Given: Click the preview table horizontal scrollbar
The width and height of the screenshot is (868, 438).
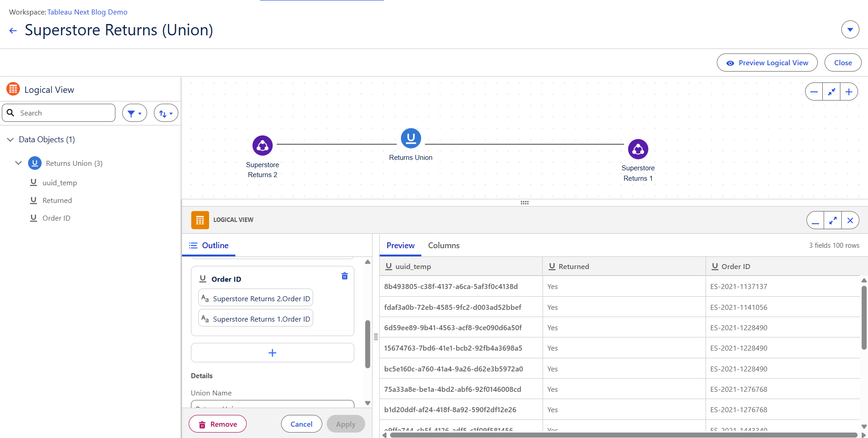Looking at the screenshot, I should point(623,435).
